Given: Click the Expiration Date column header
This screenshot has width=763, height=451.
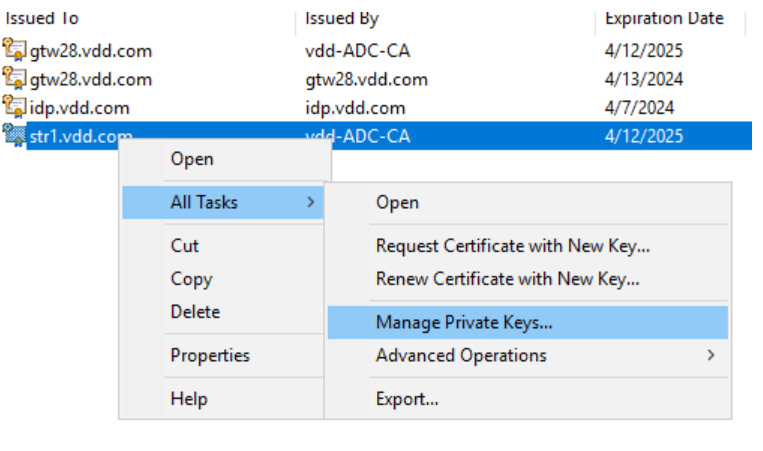Looking at the screenshot, I should [x=664, y=19].
